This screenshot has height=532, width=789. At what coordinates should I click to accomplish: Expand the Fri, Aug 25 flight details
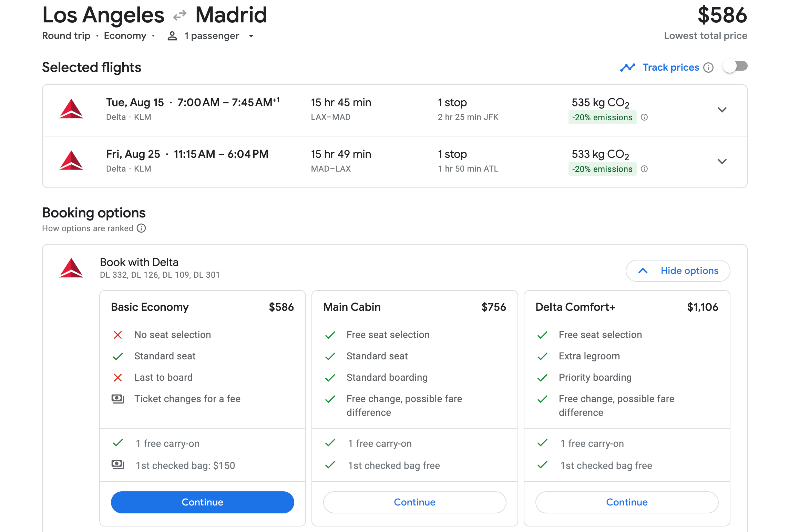(x=722, y=162)
